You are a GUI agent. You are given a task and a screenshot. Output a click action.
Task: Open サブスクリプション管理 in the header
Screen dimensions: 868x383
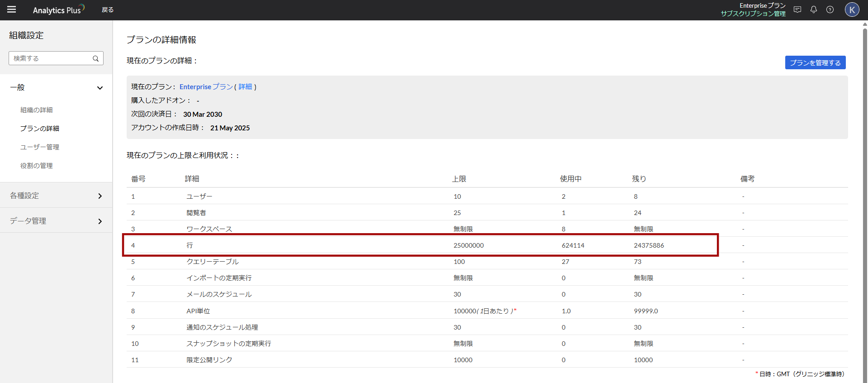point(753,14)
